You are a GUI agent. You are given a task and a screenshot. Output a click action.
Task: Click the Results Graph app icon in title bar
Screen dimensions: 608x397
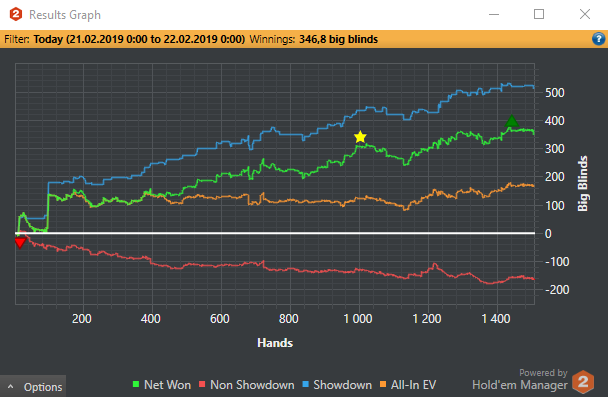pyautogui.click(x=16, y=14)
